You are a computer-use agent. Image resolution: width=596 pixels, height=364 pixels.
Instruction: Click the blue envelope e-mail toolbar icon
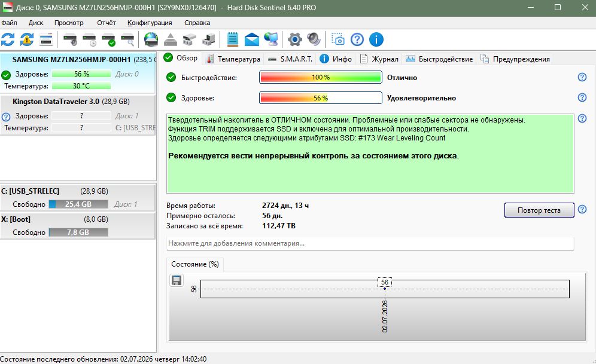[x=252, y=39]
